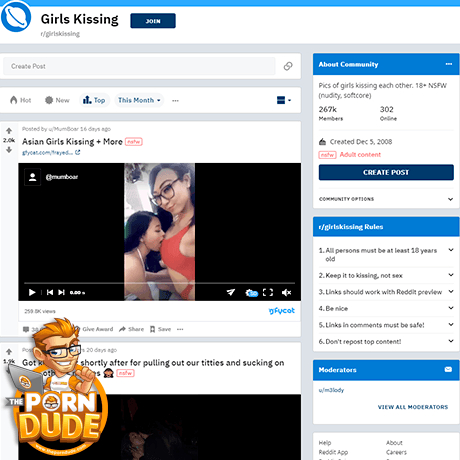Click the Created Dec 5, 2008 text
Image resolution: width=460 pixels, height=460 pixels.
361,142
